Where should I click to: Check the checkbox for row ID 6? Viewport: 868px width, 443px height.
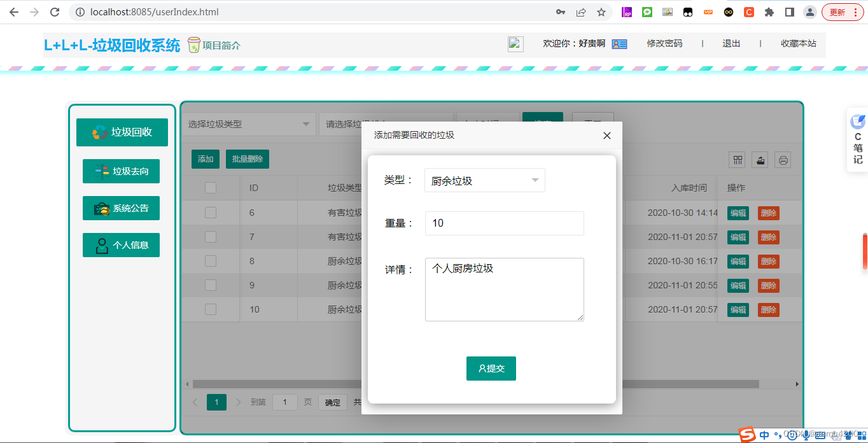click(211, 212)
